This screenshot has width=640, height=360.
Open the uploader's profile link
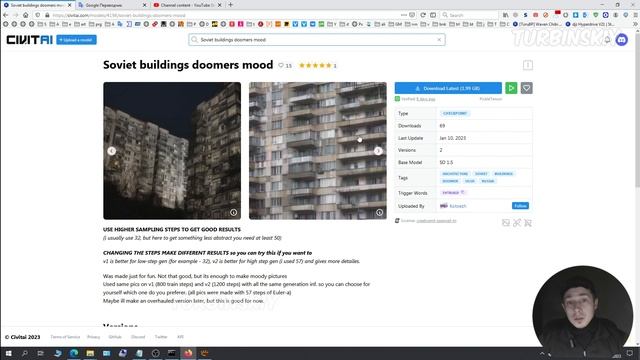(x=458, y=206)
